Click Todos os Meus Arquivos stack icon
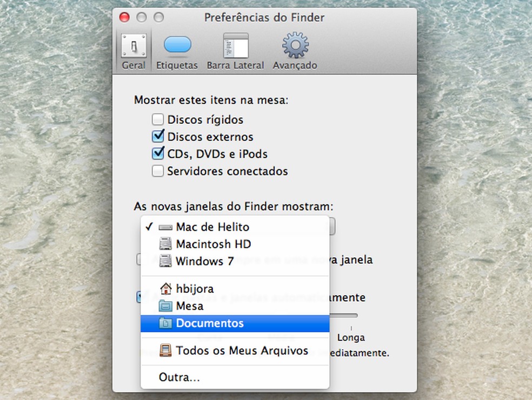 [165, 350]
